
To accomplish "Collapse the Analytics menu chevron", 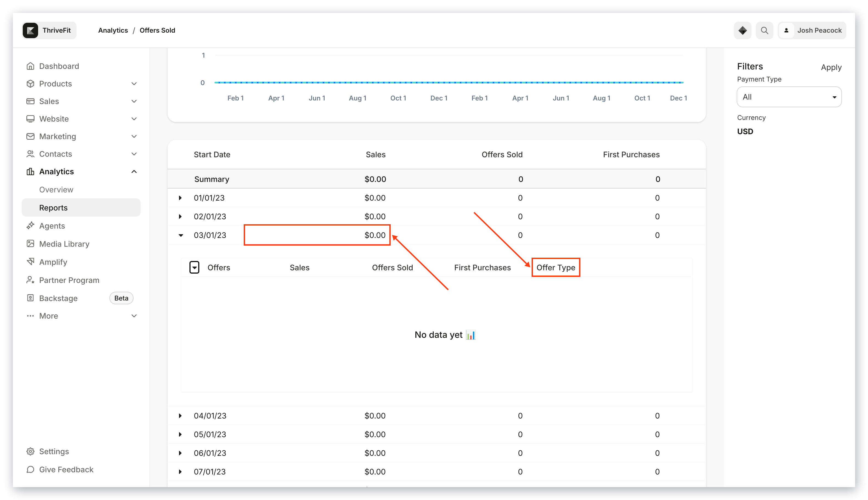I will click(x=134, y=171).
